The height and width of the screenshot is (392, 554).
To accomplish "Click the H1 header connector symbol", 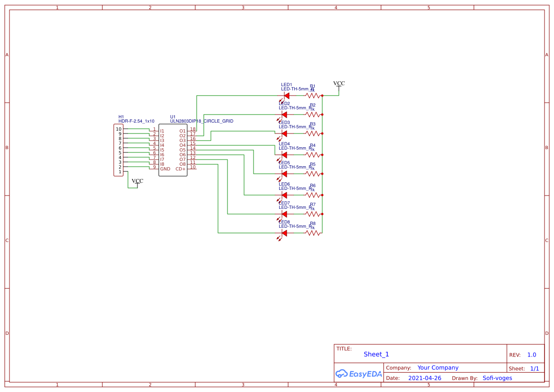I will coord(118,150).
